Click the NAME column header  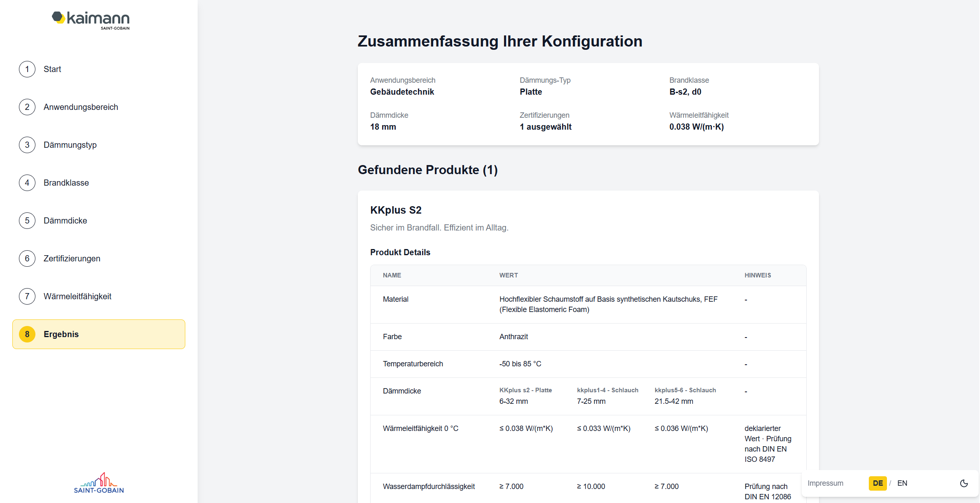392,275
